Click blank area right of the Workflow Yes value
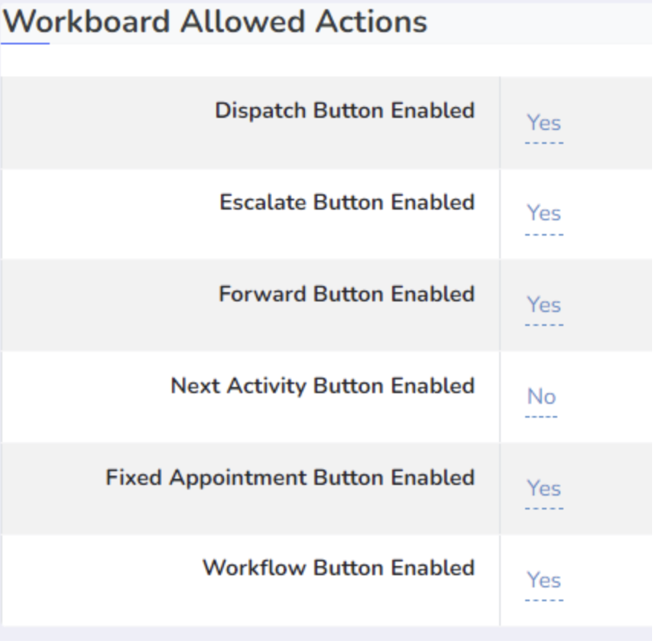662x644 pixels. tap(612, 581)
